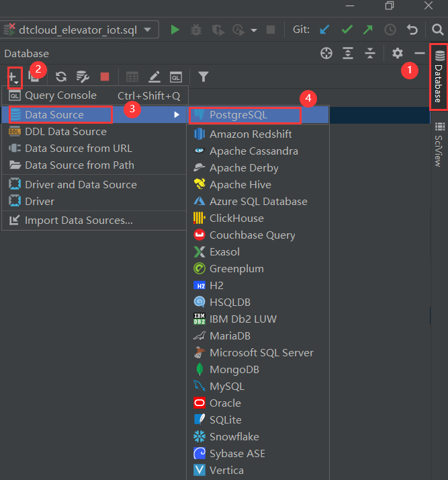
Task: Click the Filter funnel icon
Action: [x=204, y=77]
